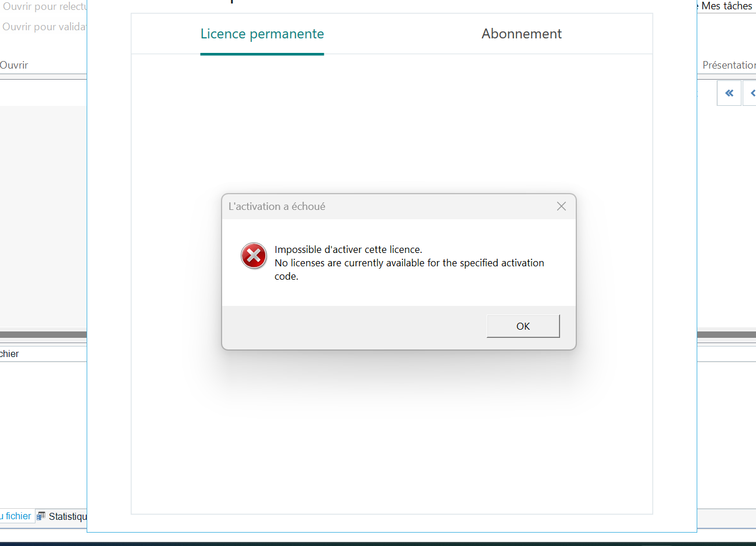Close the L'activation a échoué dialog with X

coord(561,206)
